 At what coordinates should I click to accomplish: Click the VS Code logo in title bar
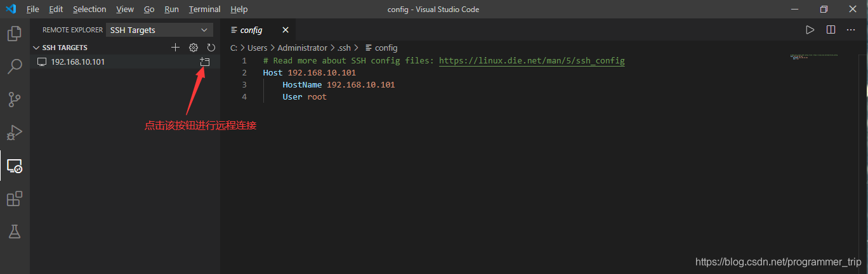(x=11, y=9)
